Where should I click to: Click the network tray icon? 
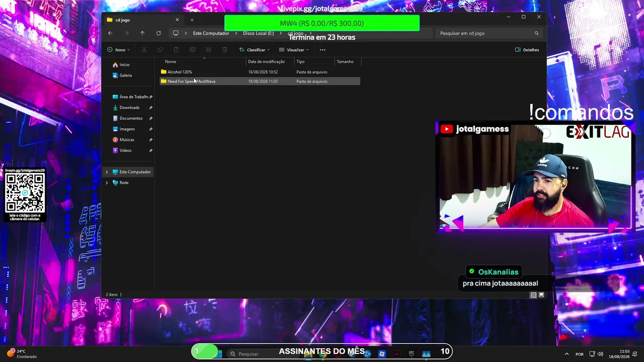[x=592, y=354]
